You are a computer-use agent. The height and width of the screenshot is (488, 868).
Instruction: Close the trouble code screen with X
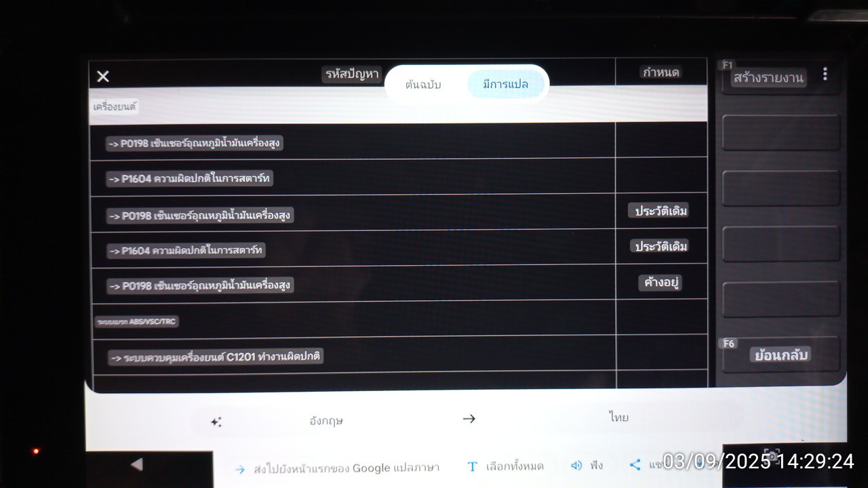[x=103, y=76]
